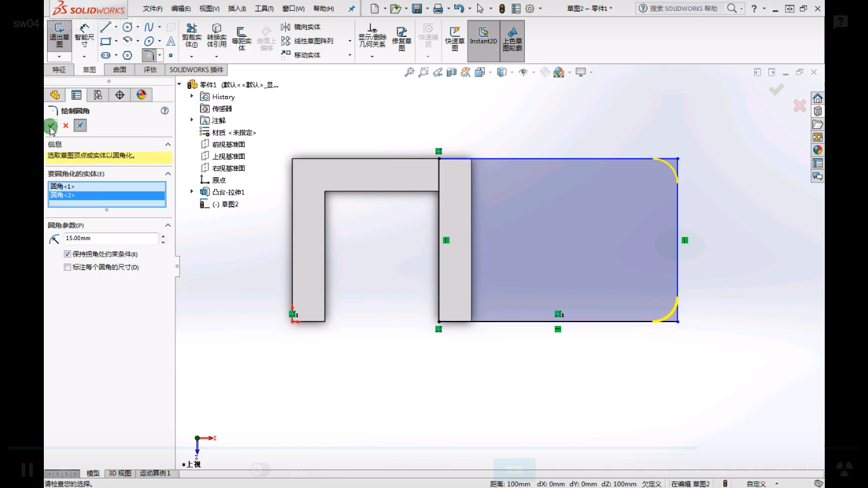Select the Spline sketch tool
Image resolution: width=868 pixels, height=488 pixels.
[x=149, y=27]
